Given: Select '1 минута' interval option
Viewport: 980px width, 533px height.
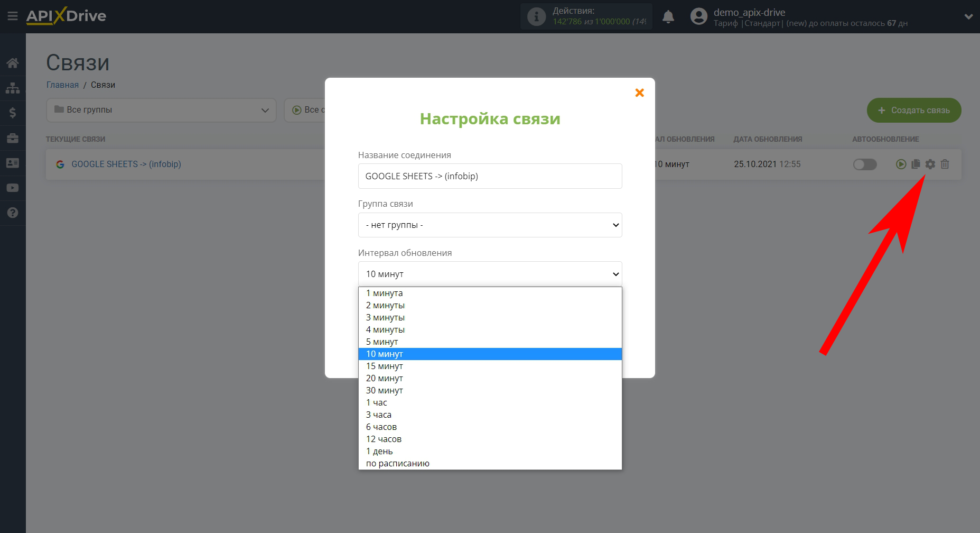Looking at the screenshot, I should click(490, 293).
